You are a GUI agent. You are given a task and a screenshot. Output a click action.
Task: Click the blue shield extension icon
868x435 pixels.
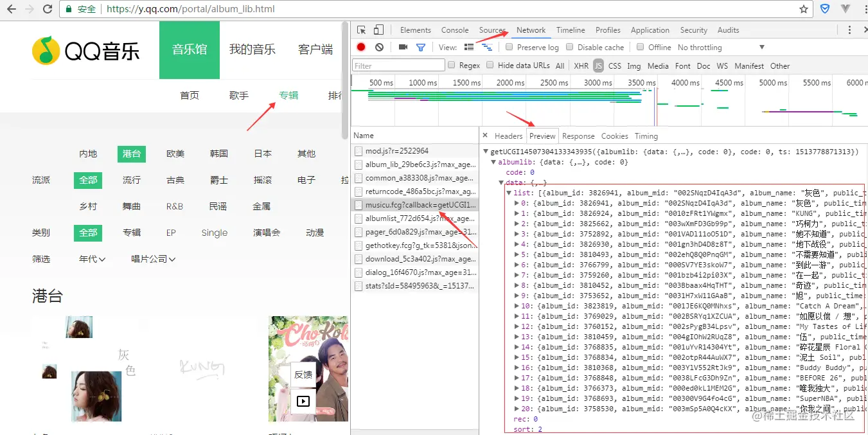825,9
